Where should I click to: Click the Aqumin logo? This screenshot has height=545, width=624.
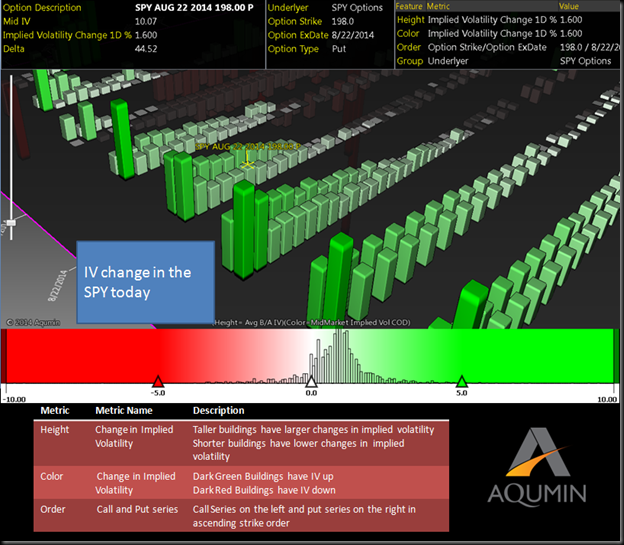[x=537, y=466]
